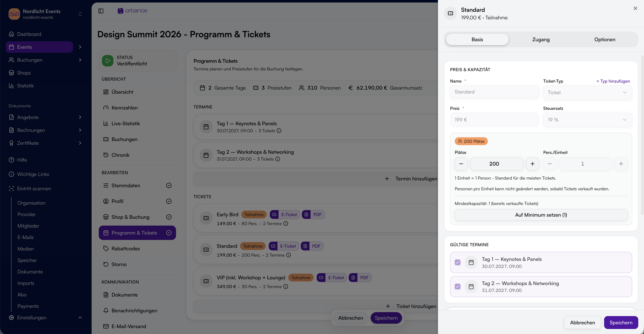The height and width of the screenshot is (334, 644).
Task: Open the Ticket-Typ dropdown
Action: pos(587,92)
